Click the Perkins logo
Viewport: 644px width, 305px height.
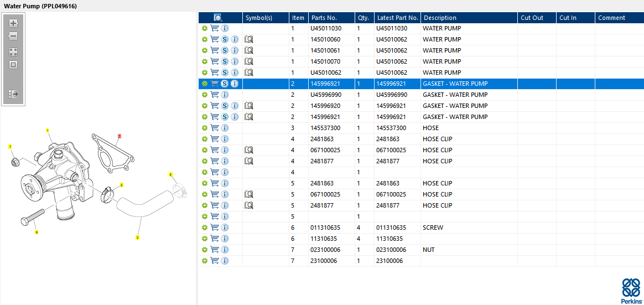click(x=631, y=290)
